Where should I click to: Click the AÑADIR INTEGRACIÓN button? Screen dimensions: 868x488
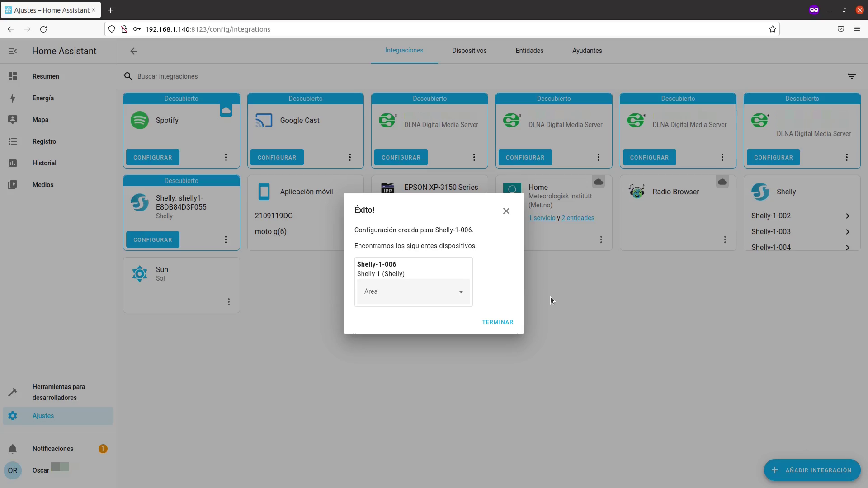pos(812,470)
